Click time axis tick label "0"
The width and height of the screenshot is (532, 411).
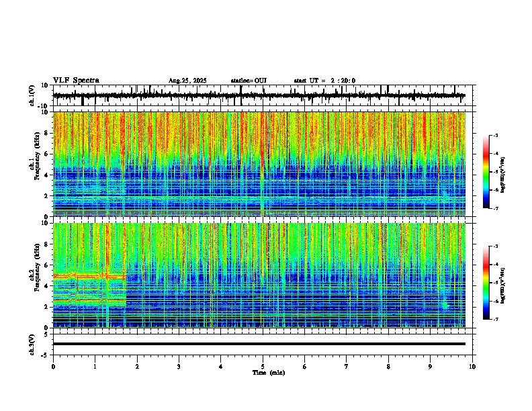53,367
